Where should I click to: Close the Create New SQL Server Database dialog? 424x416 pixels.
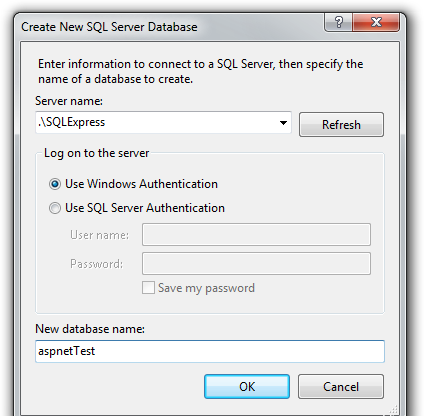[376, 22]
